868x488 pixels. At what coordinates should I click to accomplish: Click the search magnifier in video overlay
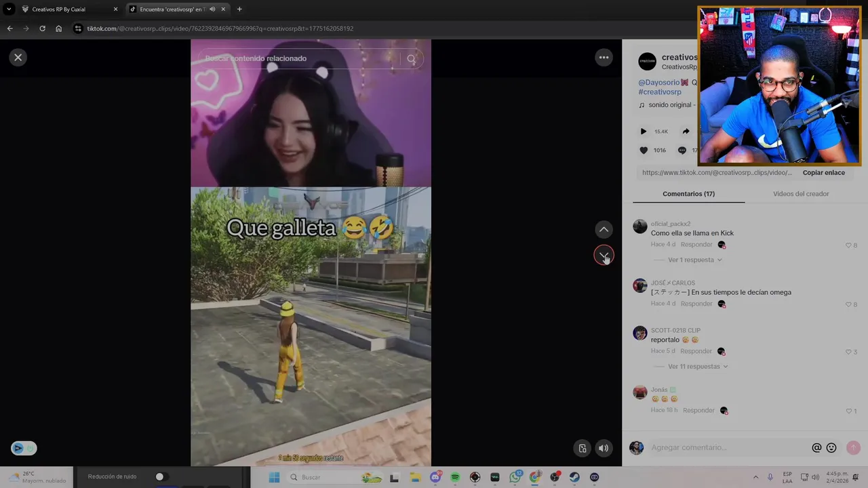pos(411,59)
